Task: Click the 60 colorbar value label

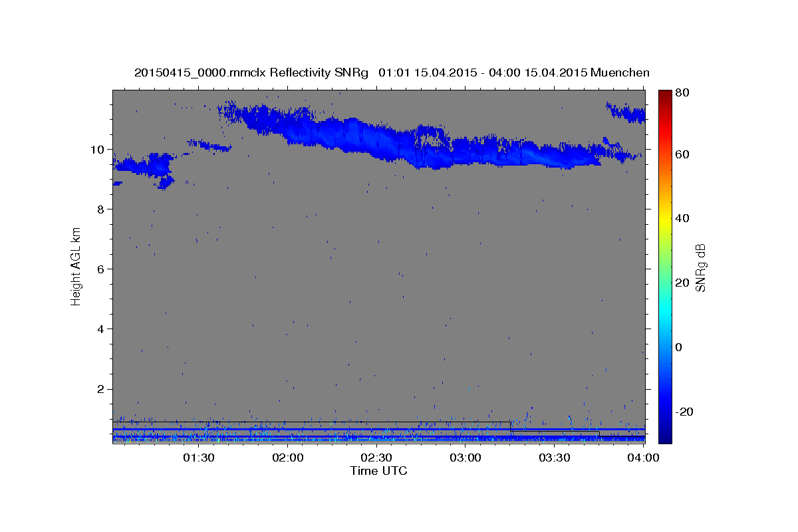Action: (x=682, y=154)
